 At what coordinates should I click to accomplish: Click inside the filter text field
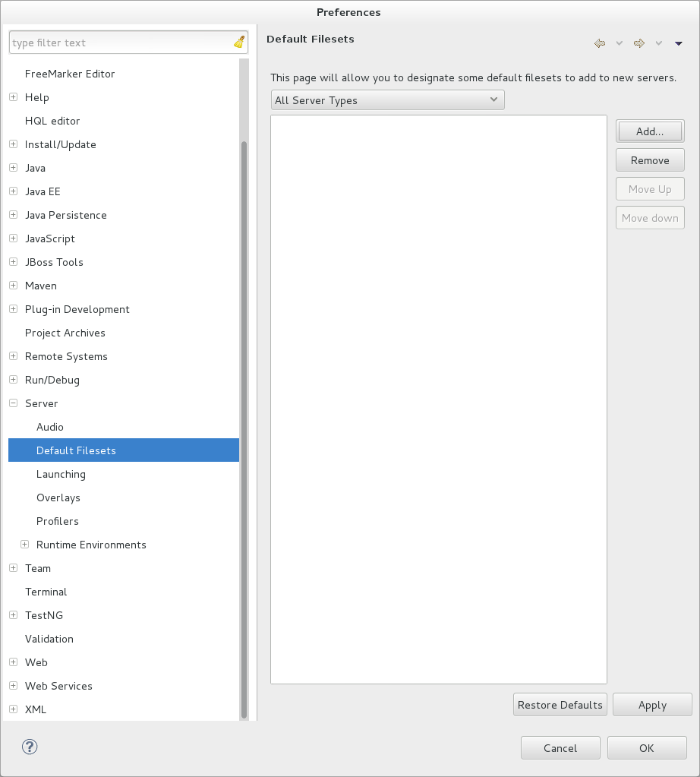(x=114, y=42)
